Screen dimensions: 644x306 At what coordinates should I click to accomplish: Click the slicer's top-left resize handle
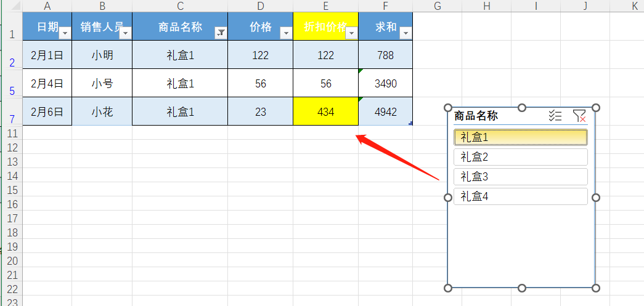click(x=448, y=108)
